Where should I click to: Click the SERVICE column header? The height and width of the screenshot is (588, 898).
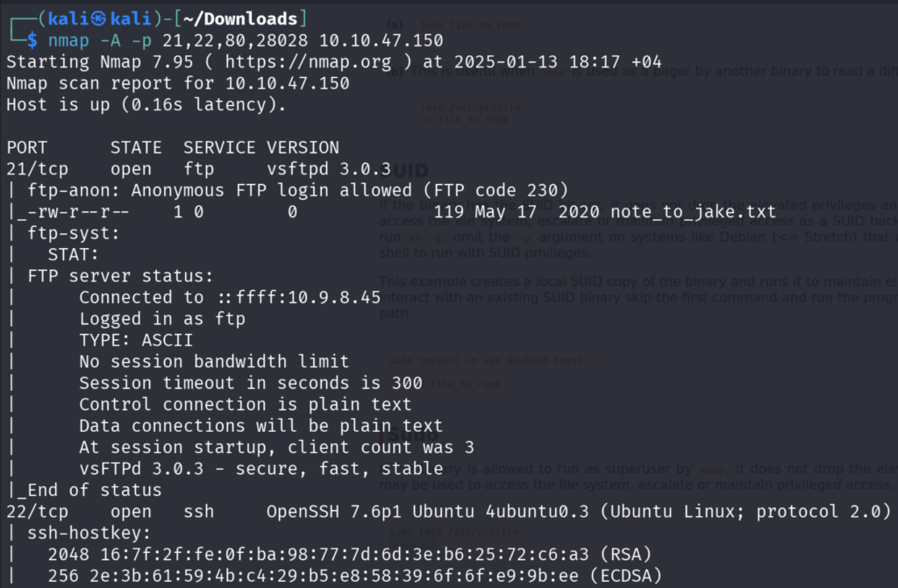[219, 147]
